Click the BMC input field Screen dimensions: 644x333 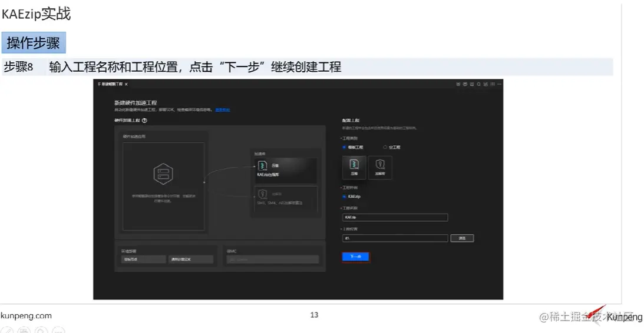pyautogui.click(x=273, y=259)
